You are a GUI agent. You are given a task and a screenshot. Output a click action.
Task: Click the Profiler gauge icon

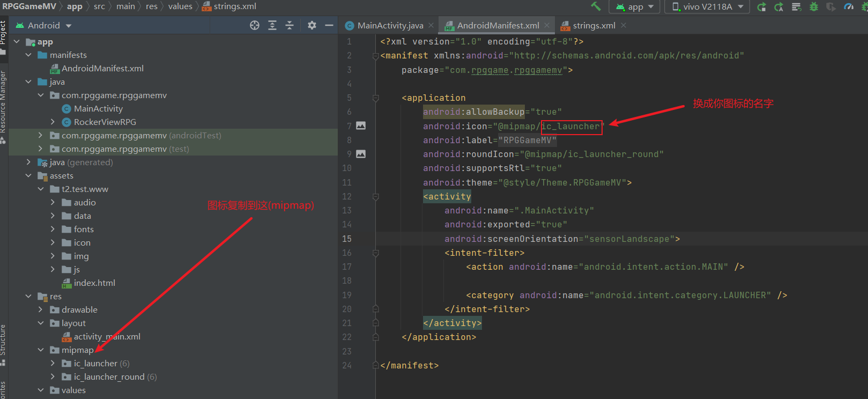pyautogui.click(x=849, y=7)
